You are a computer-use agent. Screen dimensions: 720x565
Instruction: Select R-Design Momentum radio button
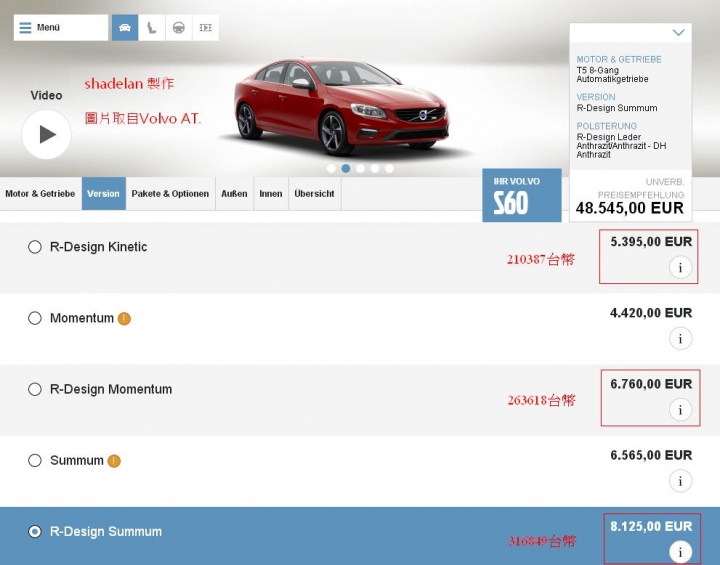[35, 389]
